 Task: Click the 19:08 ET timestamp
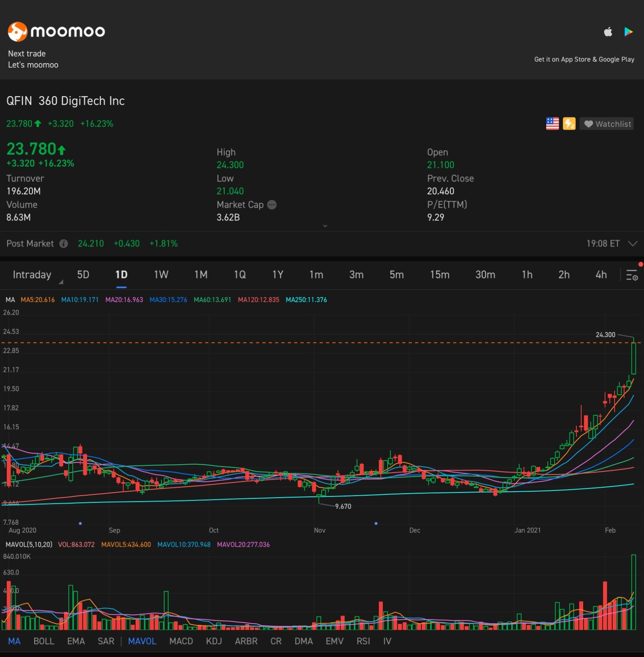[603, 243]
